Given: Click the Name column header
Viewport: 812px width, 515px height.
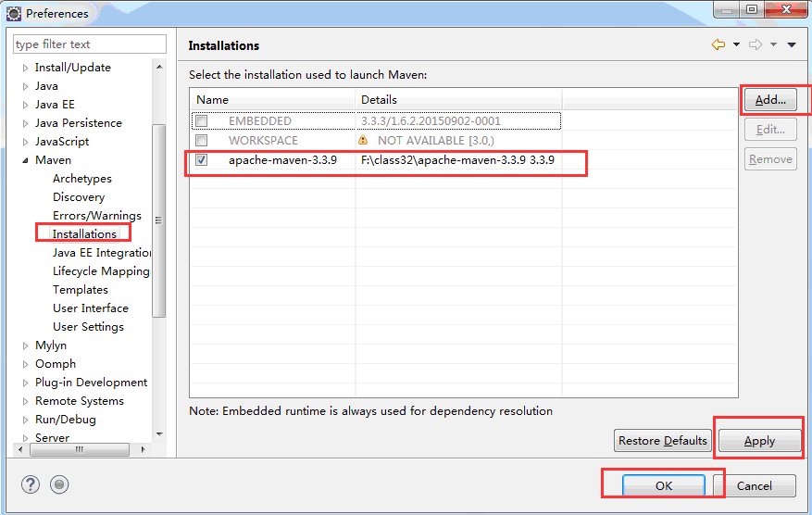Looking at the screenshot, I should (x=272, y=99).
